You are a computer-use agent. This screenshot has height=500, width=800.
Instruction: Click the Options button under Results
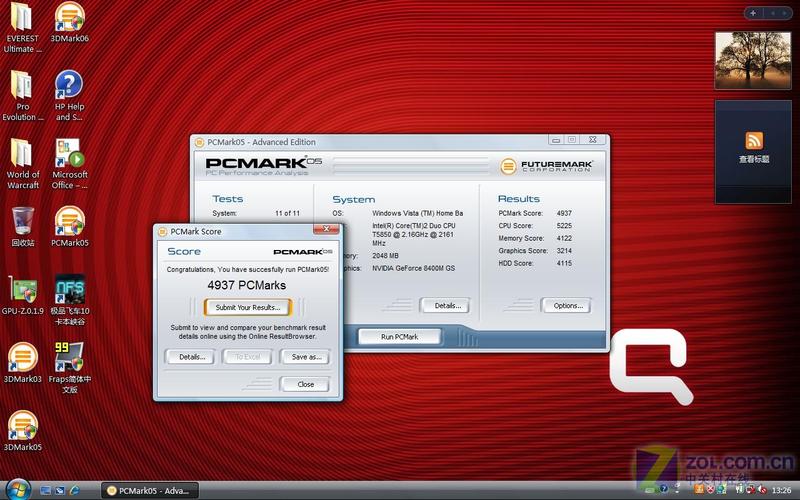pyautogui.click(x=567, y=306)
